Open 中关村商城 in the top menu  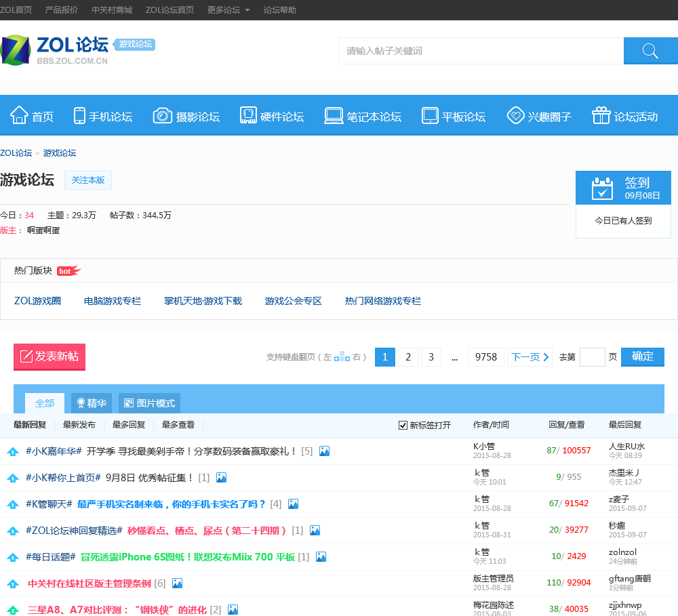pyautogui.click(x=112, y=10)
